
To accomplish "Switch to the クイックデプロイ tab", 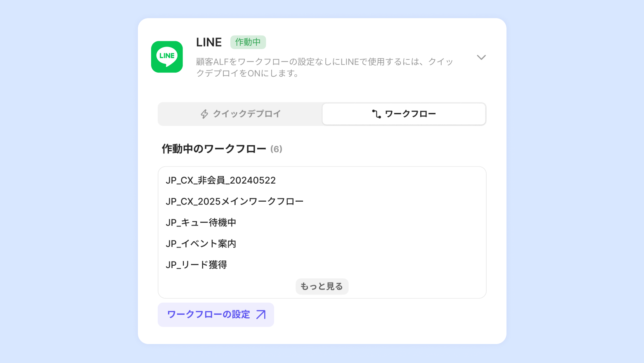I will 240,114.
